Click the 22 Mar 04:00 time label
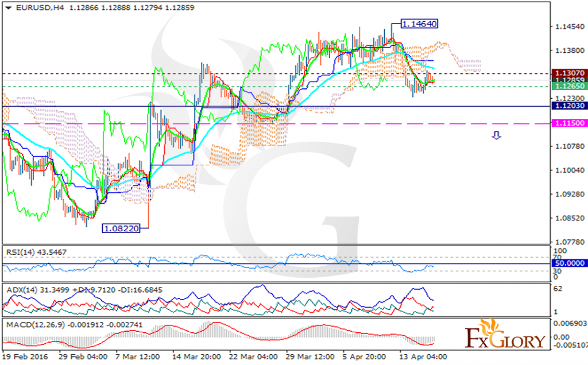588x365 pixels. [x=253, y=357]
